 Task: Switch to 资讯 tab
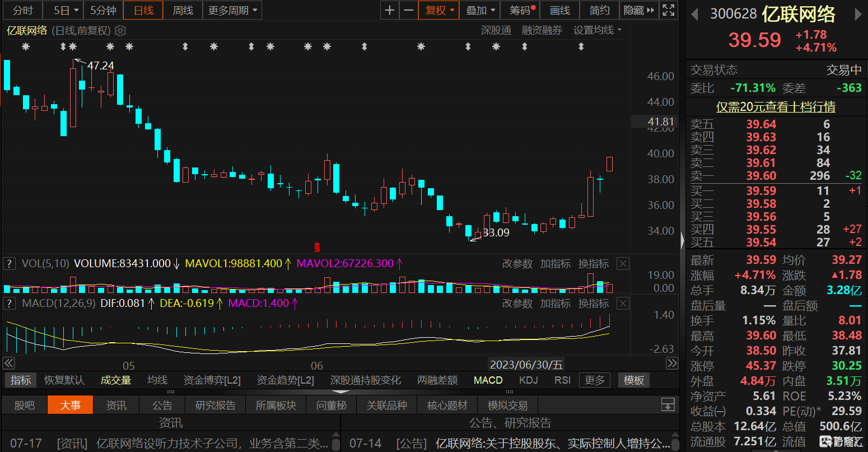pos(116,405)
